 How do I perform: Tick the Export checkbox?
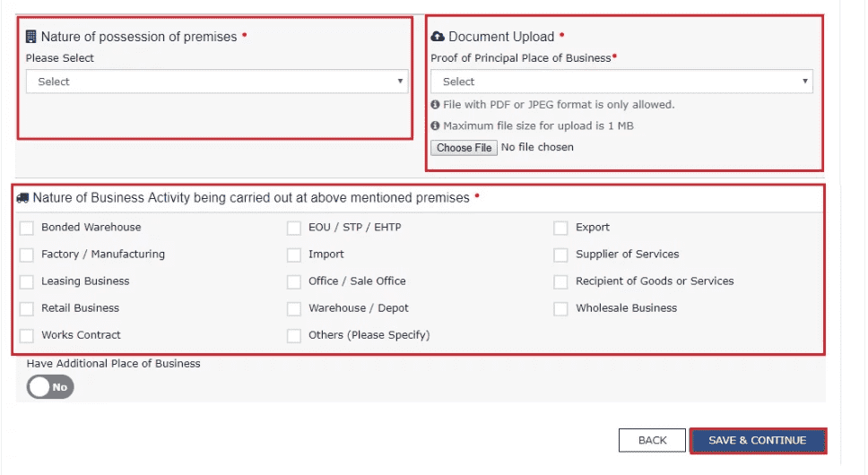[x=560, y=228]
